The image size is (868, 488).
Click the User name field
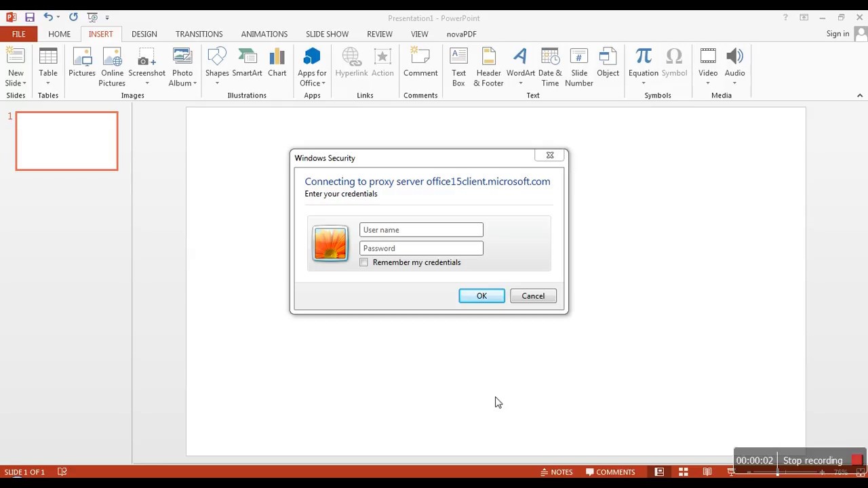(x=421, y=230)
